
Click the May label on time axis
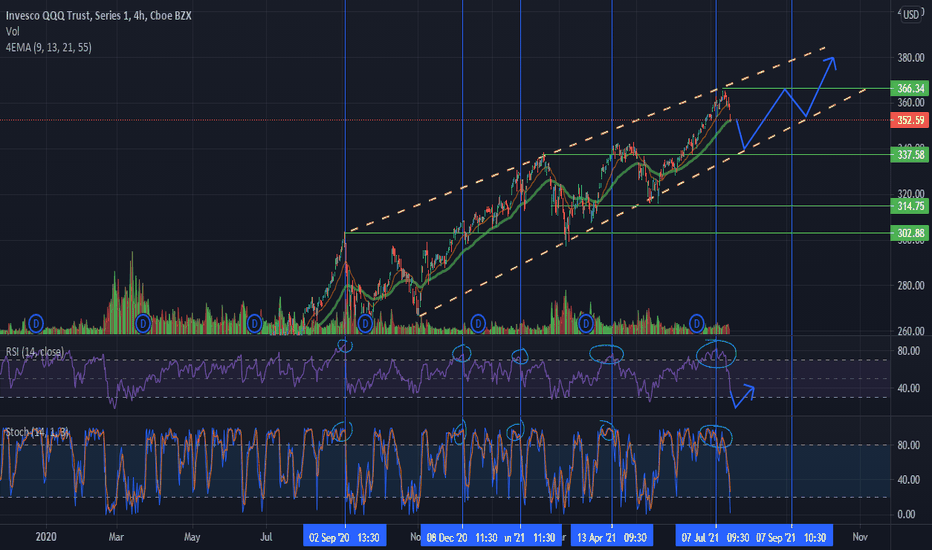tap(192, 537)
